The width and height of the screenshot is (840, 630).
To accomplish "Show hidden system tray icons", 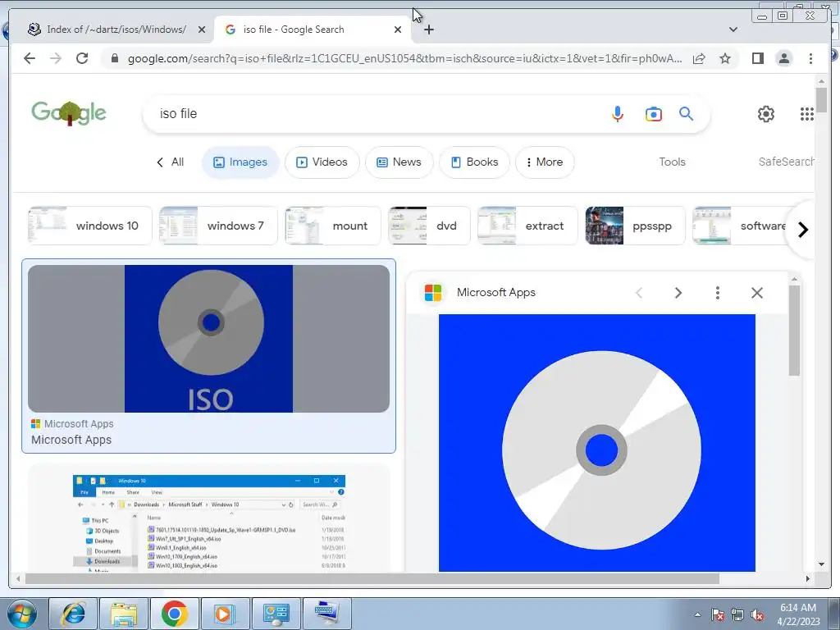I will [697, 615].
